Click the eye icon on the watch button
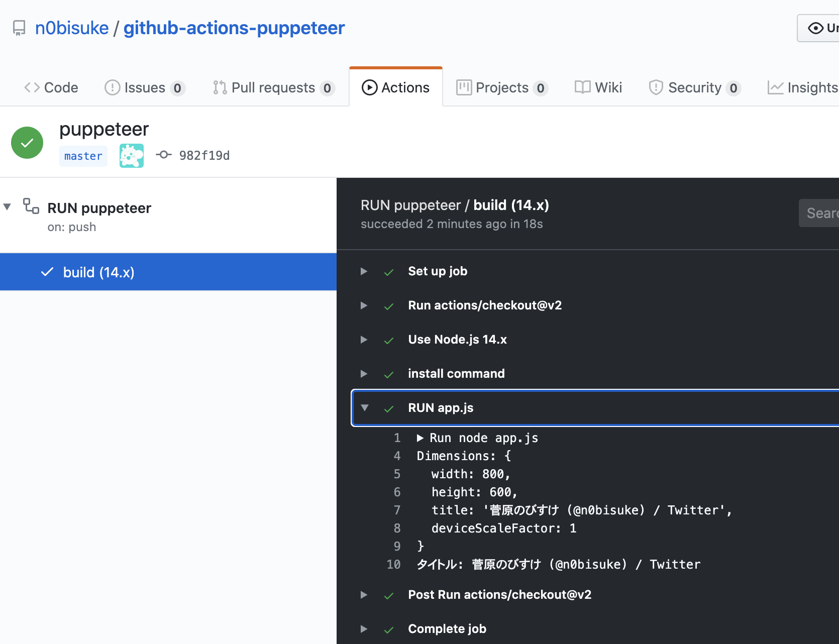The image size is (839, 644). tap(816, 28)
